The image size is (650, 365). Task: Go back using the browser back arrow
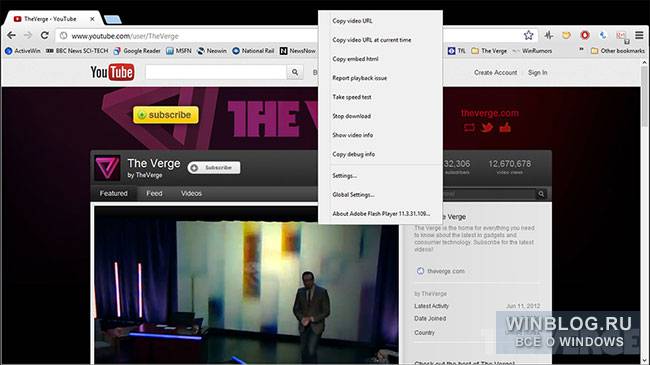click(x=12, y=35)
